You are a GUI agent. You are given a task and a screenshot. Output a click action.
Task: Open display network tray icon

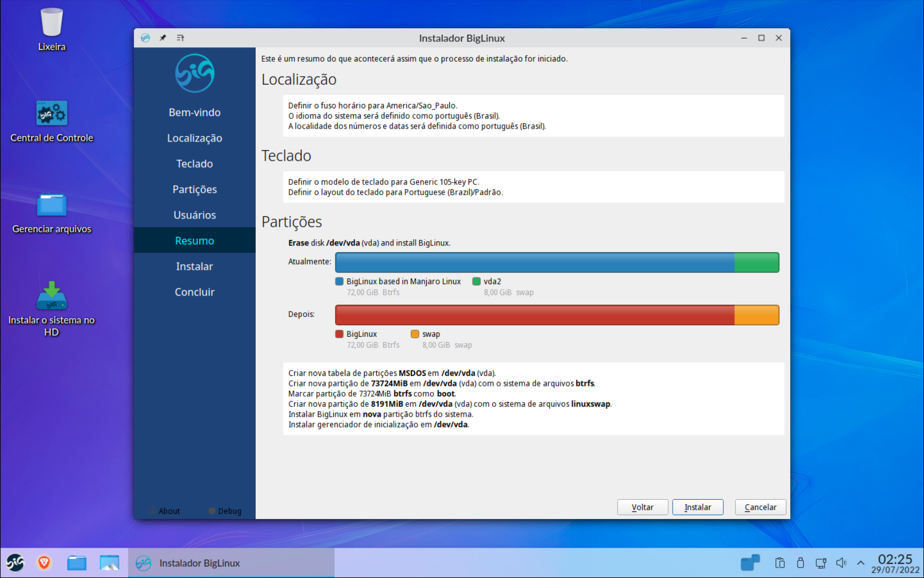point(821,563)
